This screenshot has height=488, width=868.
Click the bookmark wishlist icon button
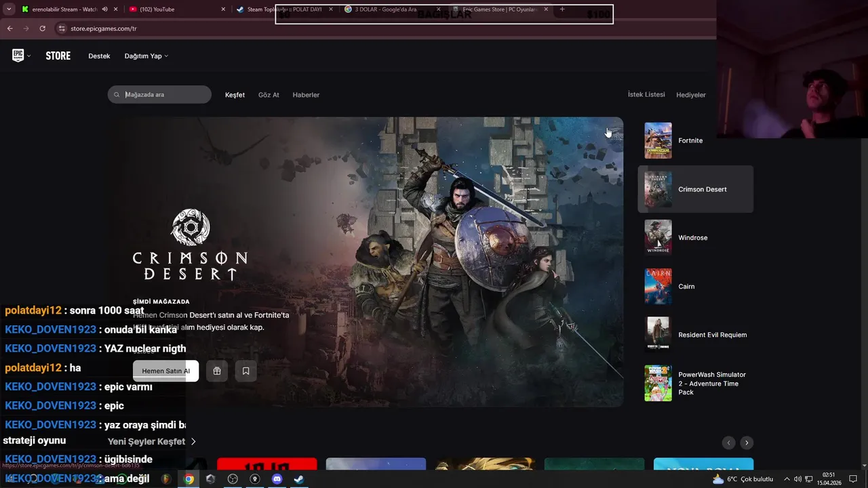[245, 371]
